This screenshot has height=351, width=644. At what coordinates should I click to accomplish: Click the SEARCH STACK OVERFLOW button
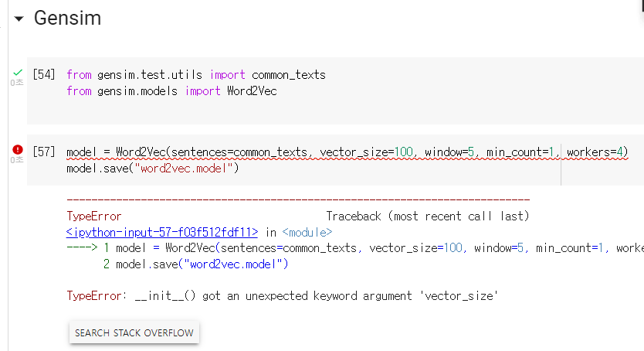(134, 332)
